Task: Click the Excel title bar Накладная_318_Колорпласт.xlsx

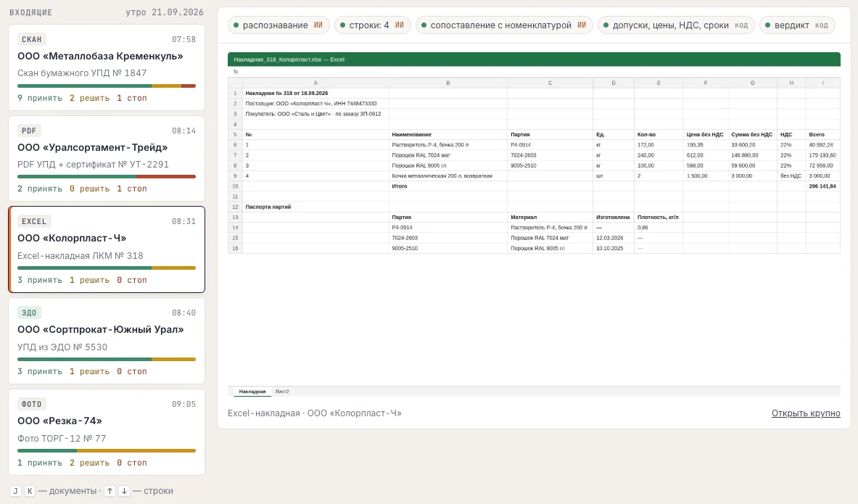Action: coord(534,59)
